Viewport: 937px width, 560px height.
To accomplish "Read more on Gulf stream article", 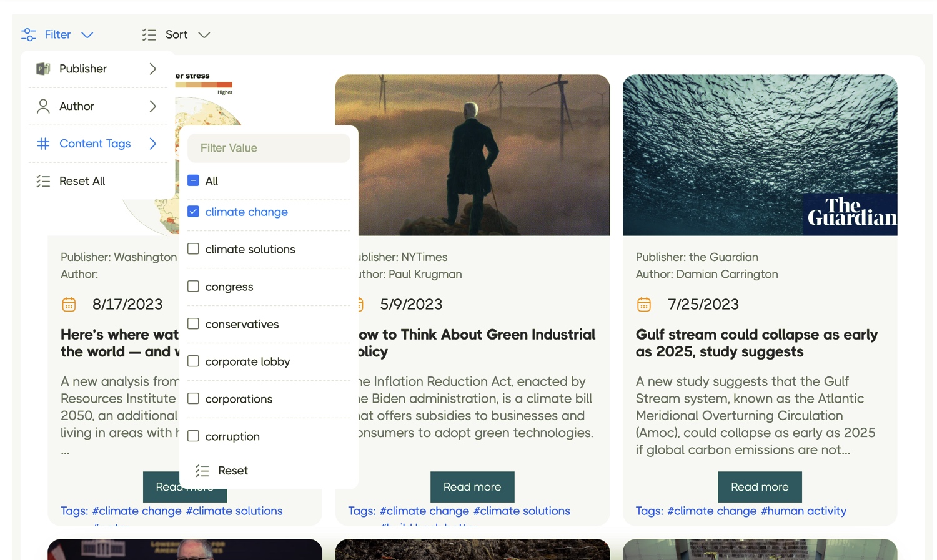I will (759, 487).
